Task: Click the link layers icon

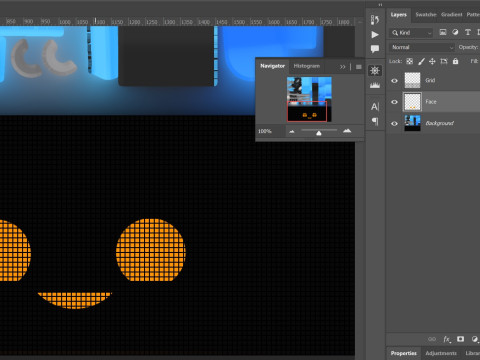Action: (432, 339)
